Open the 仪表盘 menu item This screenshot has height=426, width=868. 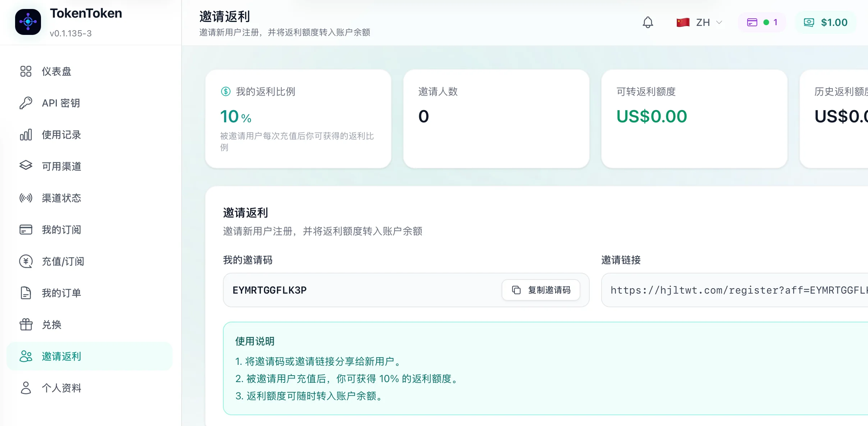[90, 71]
